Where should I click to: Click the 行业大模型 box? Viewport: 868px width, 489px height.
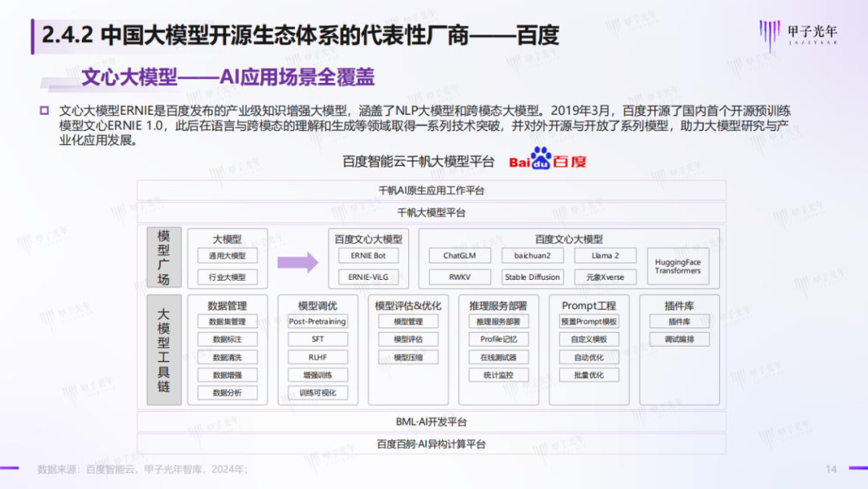click(227, 277)
